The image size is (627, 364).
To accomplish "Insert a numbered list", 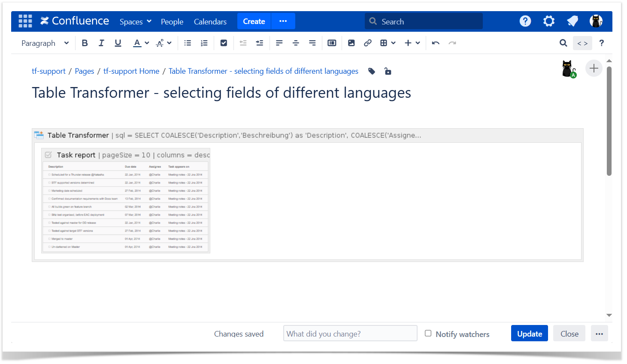I will pos(204,43).
